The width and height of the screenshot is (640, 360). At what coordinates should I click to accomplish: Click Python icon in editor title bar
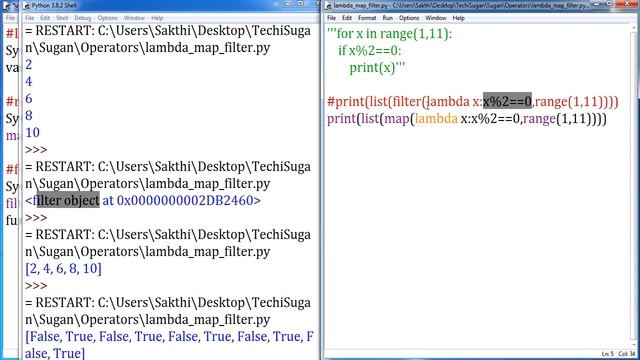[x=329, y=6]
